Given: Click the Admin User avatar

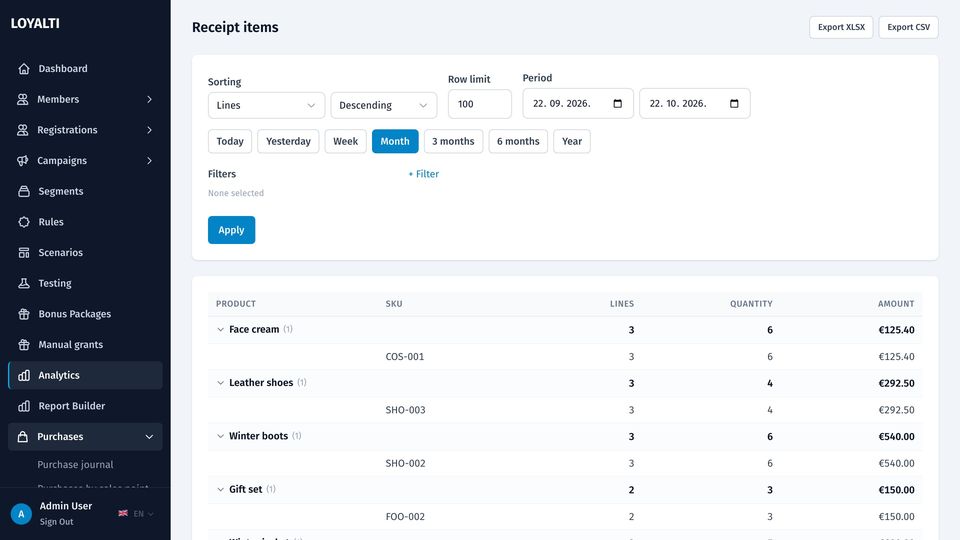Looking at the screenshot, I should (21, 514).
